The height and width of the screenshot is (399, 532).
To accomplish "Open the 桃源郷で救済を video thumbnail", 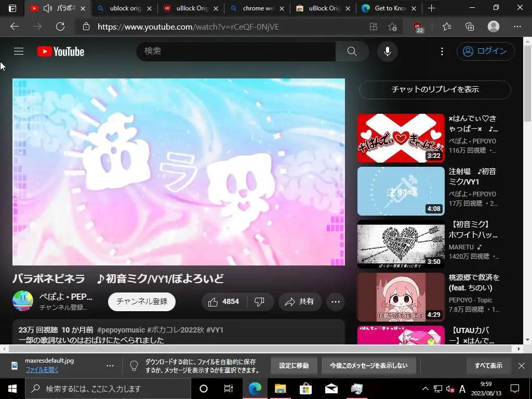I will [401, 297].
